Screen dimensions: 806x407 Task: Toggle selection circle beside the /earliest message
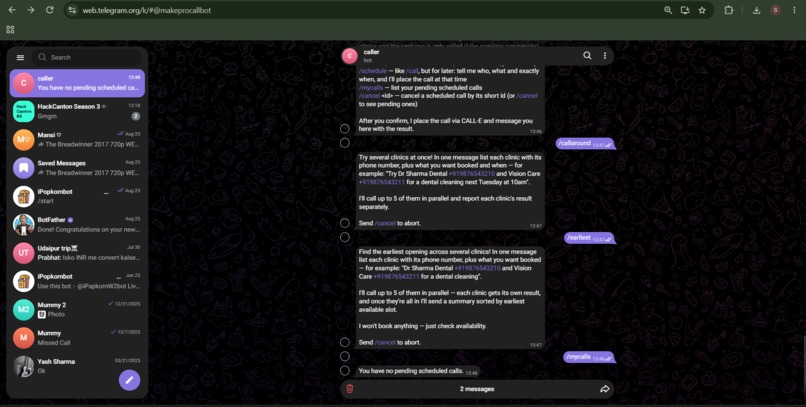tap(345, 237)
